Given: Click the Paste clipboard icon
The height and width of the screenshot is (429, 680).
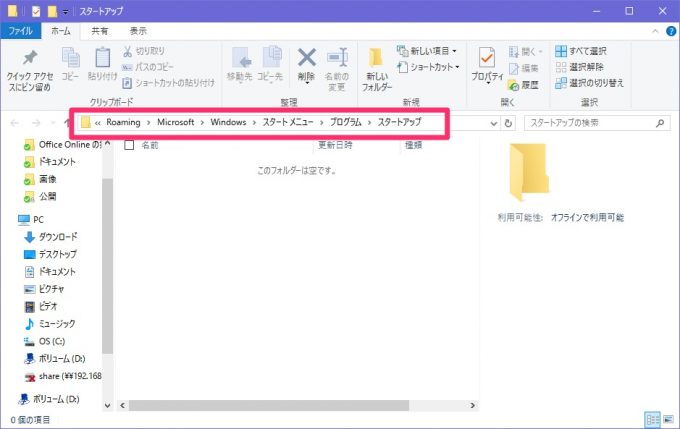Looking at the screenshot, I should pos(102,58).
